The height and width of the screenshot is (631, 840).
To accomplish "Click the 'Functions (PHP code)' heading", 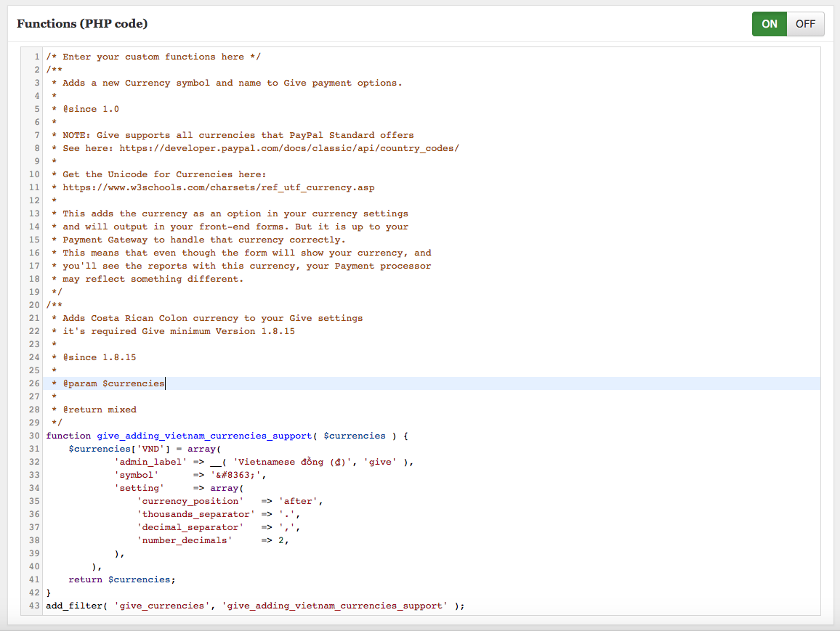I will [x=82, y=23].
